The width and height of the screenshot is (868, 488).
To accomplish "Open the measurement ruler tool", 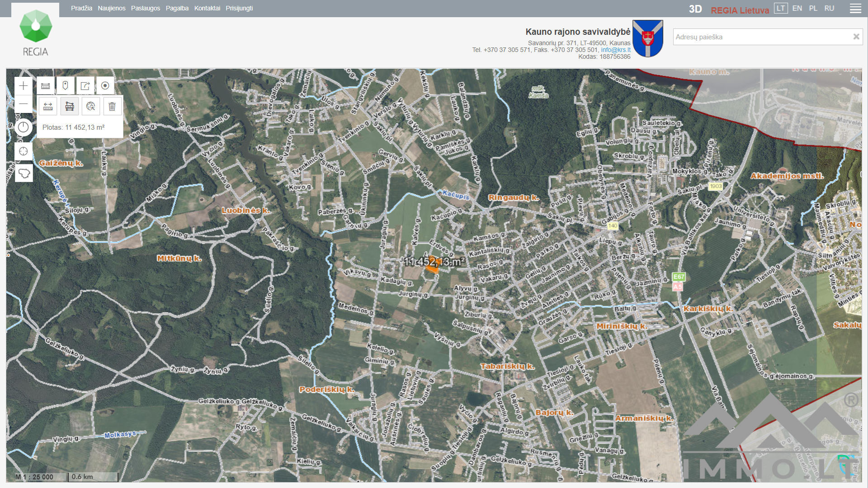I will point(46,86).
